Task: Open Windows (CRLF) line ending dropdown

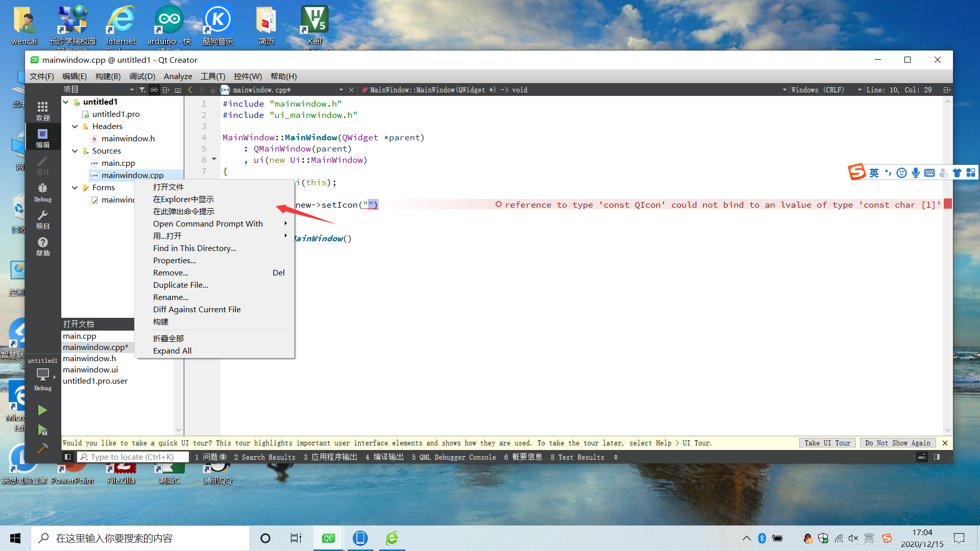Action: (x=825, y=90)
